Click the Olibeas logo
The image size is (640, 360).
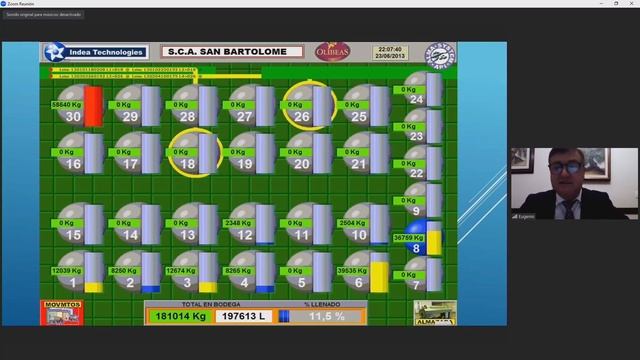333,52
